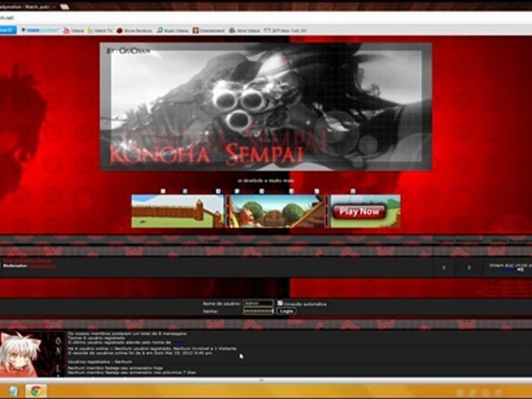Click the browser address bar
532x399 pixels.
[266, 17]
